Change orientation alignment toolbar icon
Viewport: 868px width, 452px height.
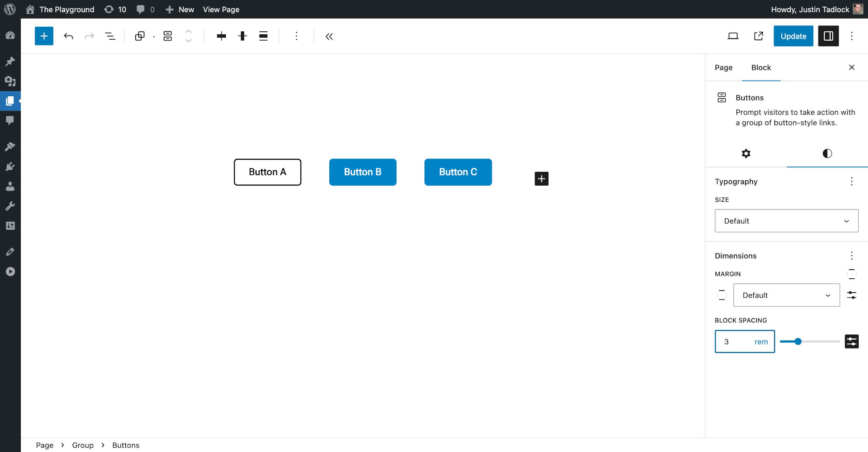click(263, 36)
